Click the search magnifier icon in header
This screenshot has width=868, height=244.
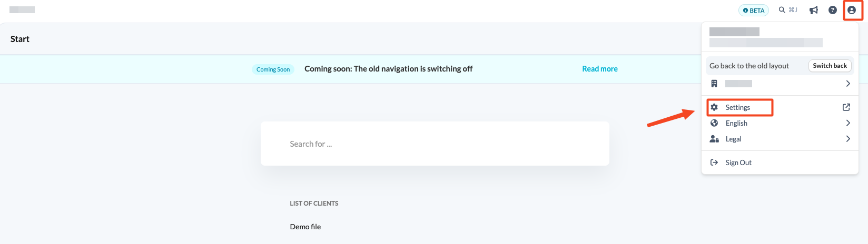click(x=782, y=10)
